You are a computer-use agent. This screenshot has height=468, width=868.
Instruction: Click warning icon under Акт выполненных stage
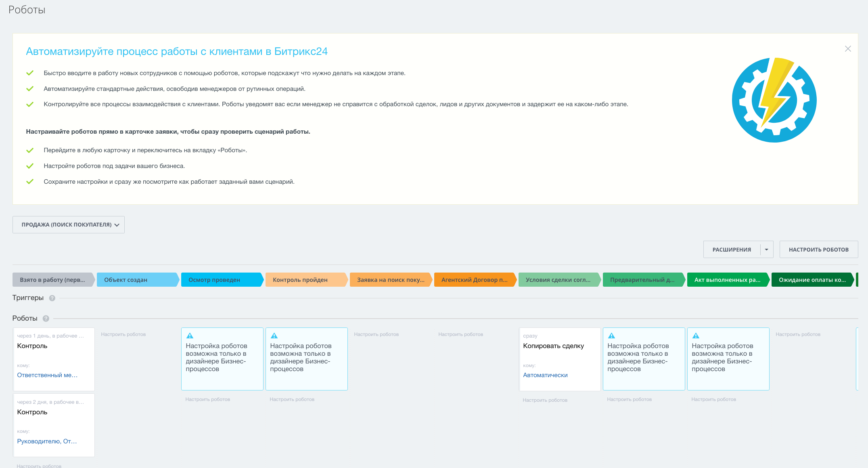pyautogui.click(x=696, y=336)
